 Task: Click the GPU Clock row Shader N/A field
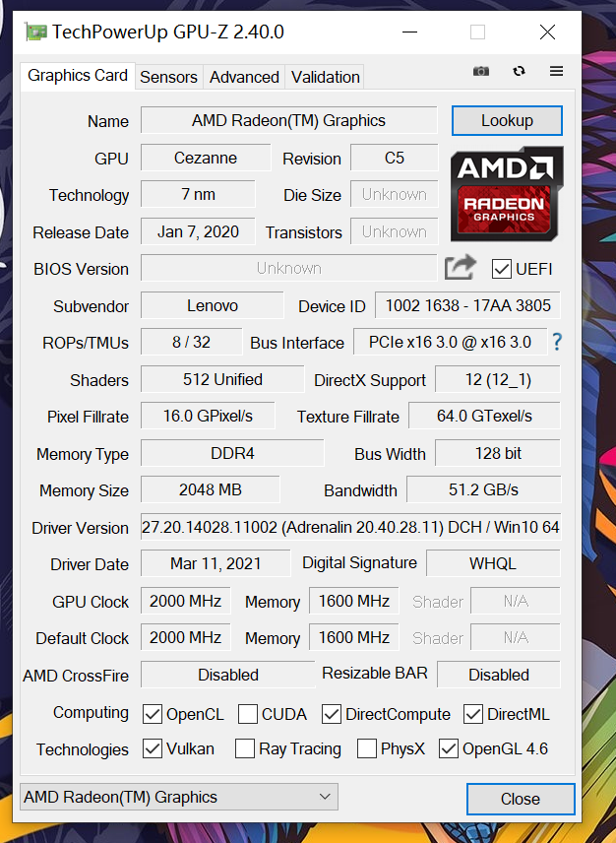point(516,601)
